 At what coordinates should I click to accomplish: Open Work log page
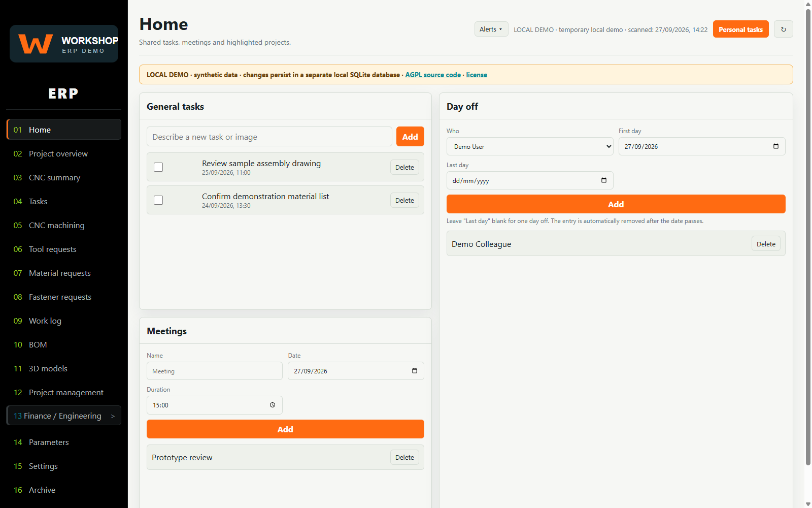pyautogui.click(x=64, y=321)
